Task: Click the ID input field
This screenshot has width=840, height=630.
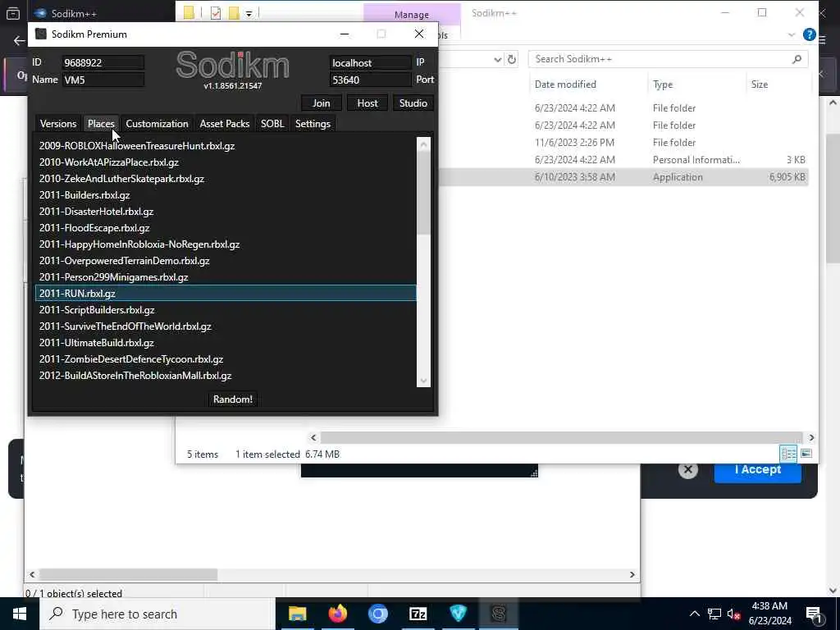Action: pyautogui.click(x=103, y=62)
